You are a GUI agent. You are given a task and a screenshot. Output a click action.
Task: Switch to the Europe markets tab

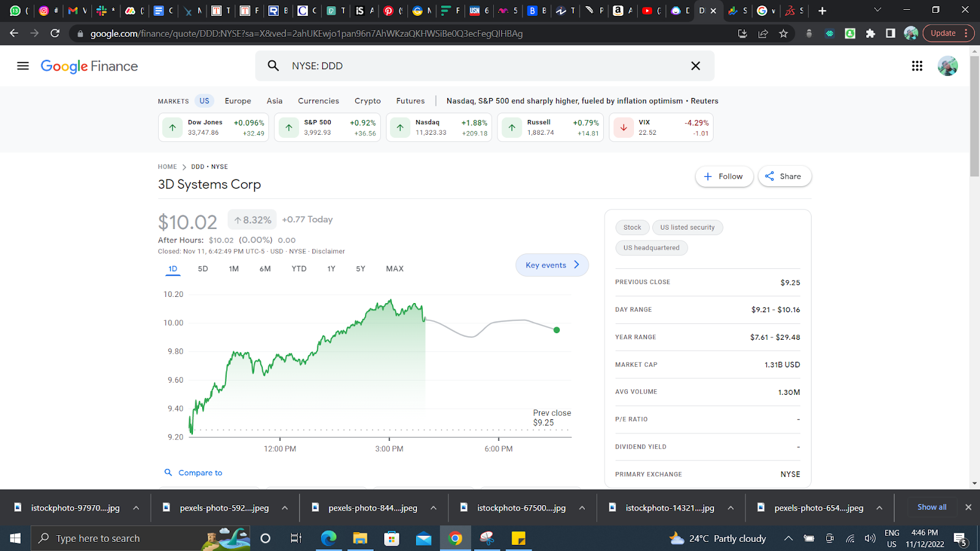[x=238, y=101]
